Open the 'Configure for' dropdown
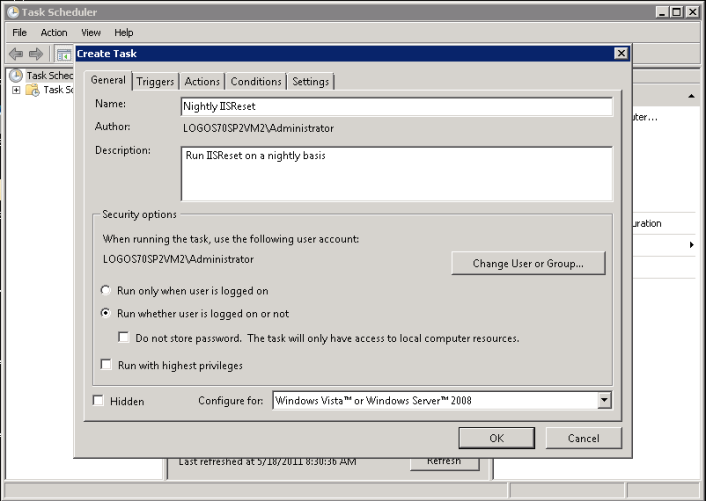Image resolution: width=706 pixels, height=501 pixels. tap(603, 401)
